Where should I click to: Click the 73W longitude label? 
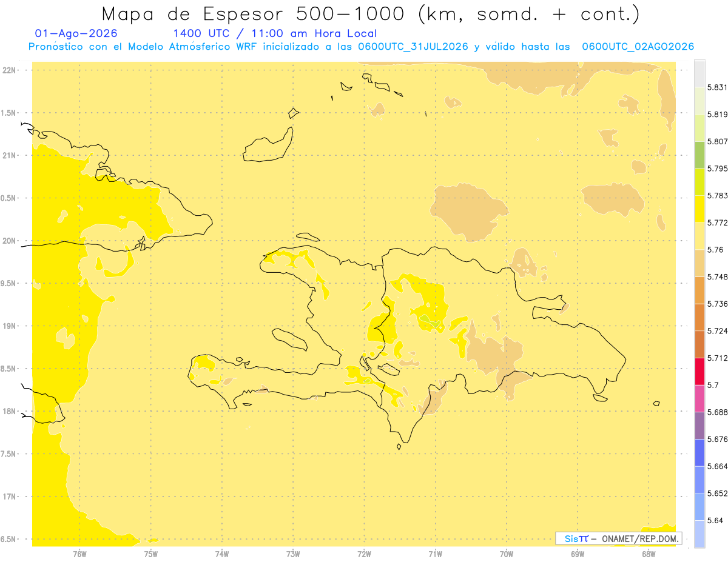click(293, 554)
